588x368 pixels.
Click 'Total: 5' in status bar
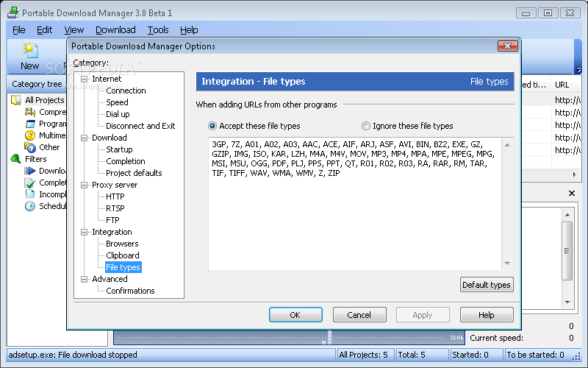tap(412, 355)
